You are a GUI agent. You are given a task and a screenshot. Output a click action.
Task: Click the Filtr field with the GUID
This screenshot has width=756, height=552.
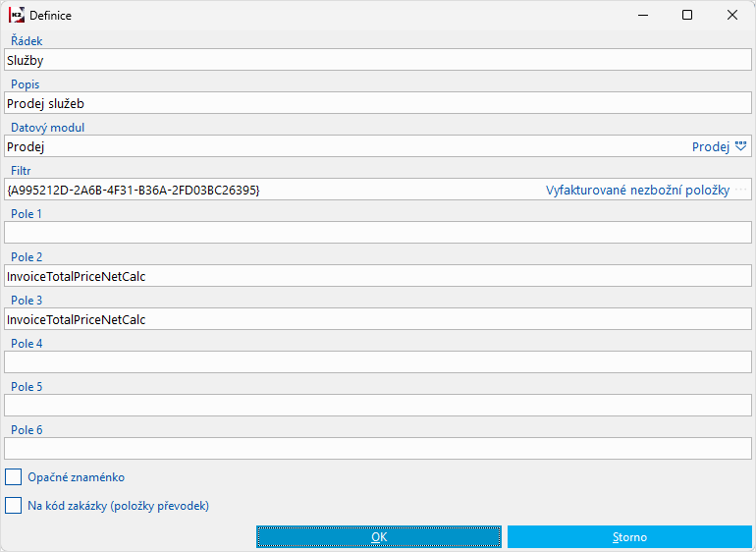(x=378, y=190)
